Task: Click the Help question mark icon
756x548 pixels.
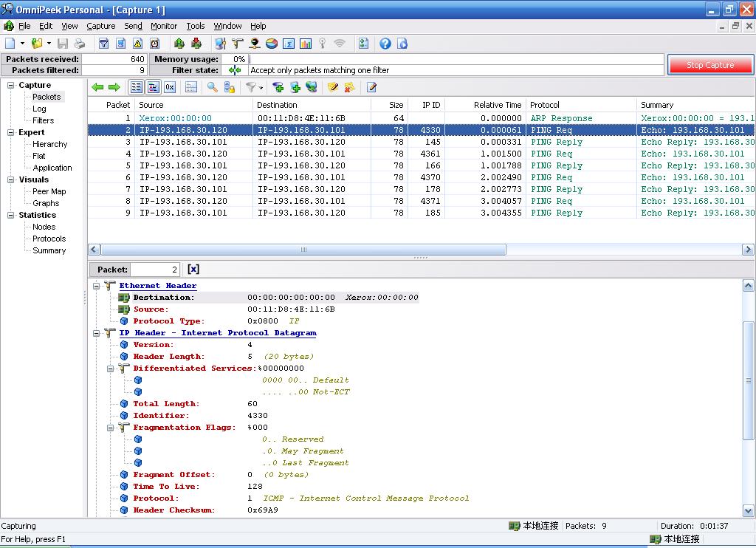Action: point(385,44)
